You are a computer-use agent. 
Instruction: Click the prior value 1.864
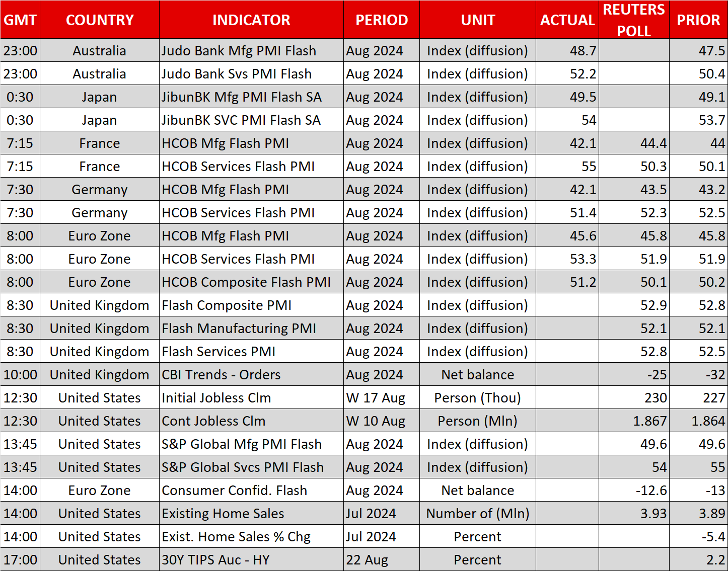pos(708,421)
